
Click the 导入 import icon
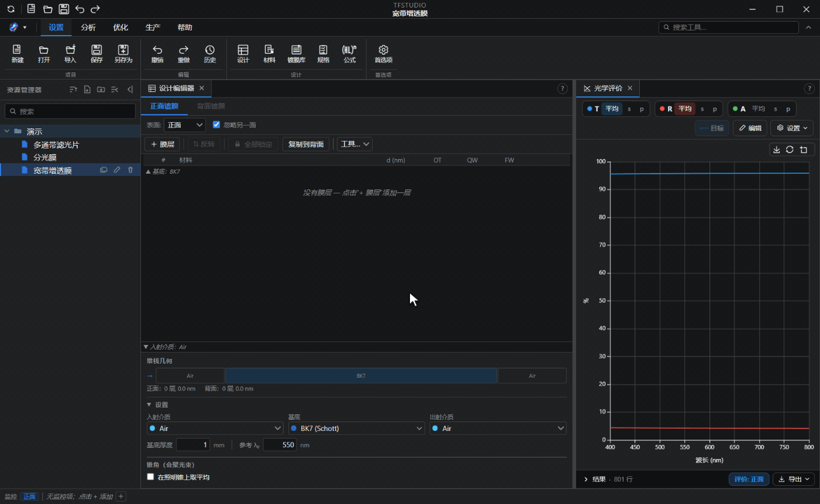pos(70,54)
